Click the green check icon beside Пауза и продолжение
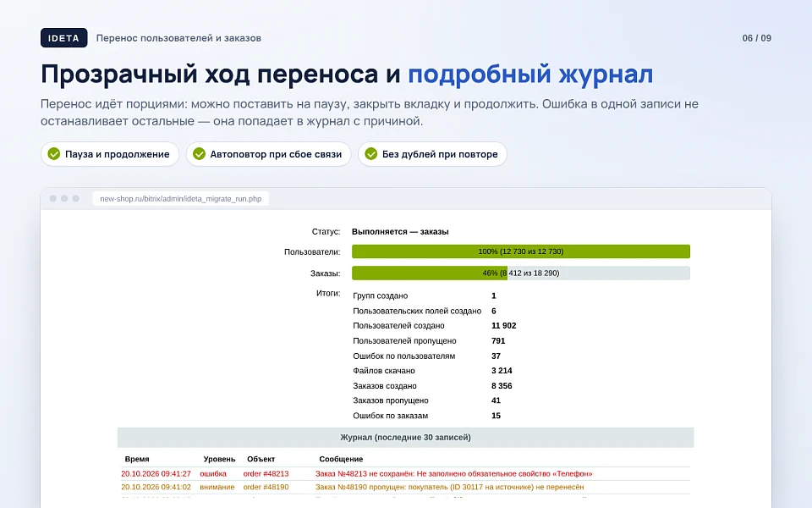The width and height of the screenshot is (812, 508). point(54,154)
